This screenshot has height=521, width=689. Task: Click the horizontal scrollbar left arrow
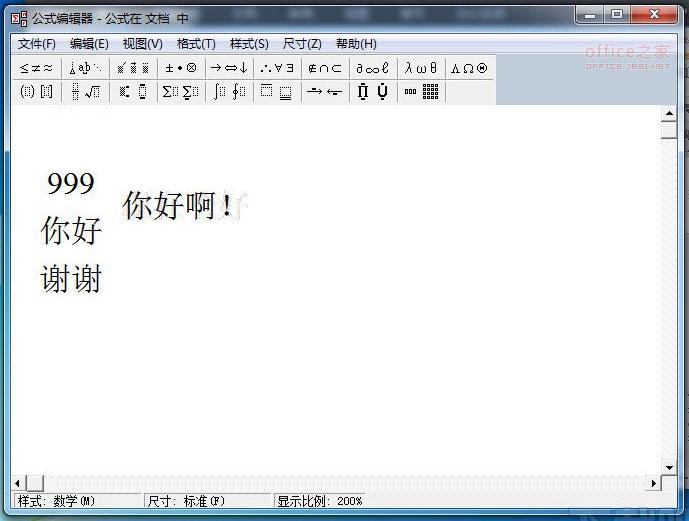click(x=18, y=483)
